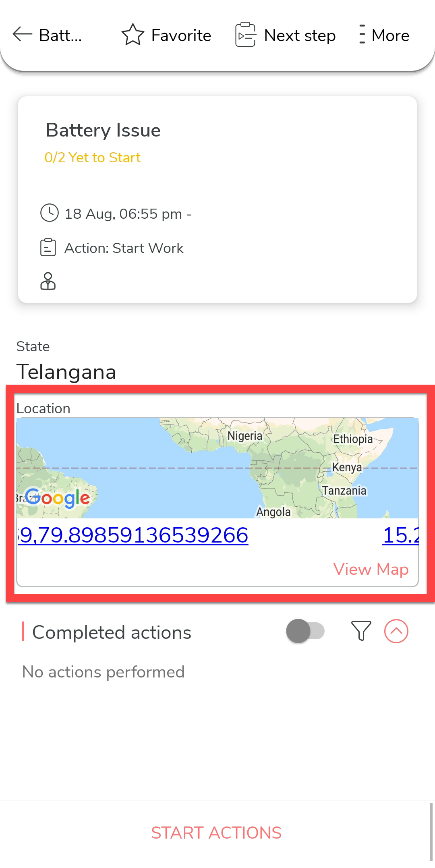Open the More options dots menu
The image size is (435, 868).
pos(362,35)
